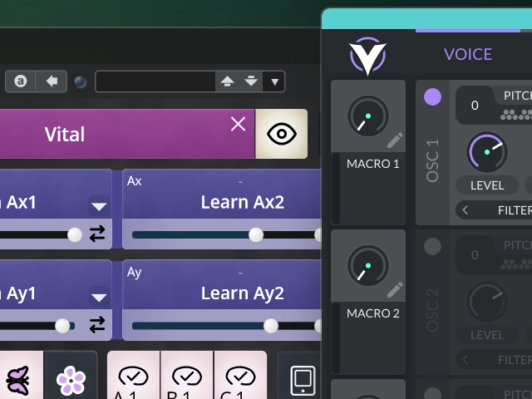Click OSC 2 previous filter arrow

465,360
